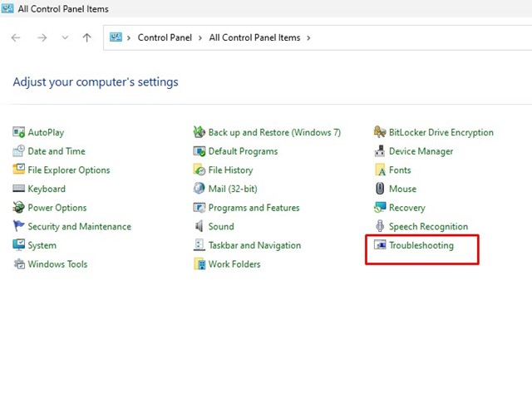The width and height of the screenshot is (532, 399).
Task: Select the Control Panel breadcrumb segment
Action: pos(165,37)
